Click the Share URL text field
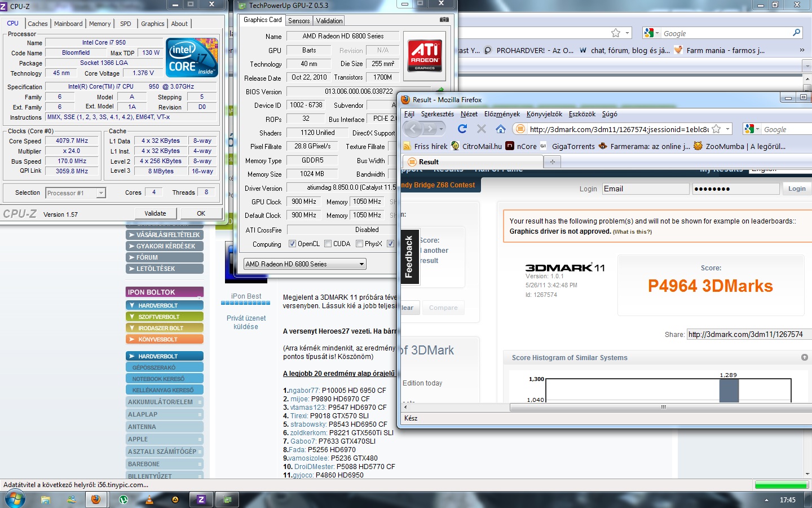The height and width of the screenshot is (508, 812). coord(749,334)
